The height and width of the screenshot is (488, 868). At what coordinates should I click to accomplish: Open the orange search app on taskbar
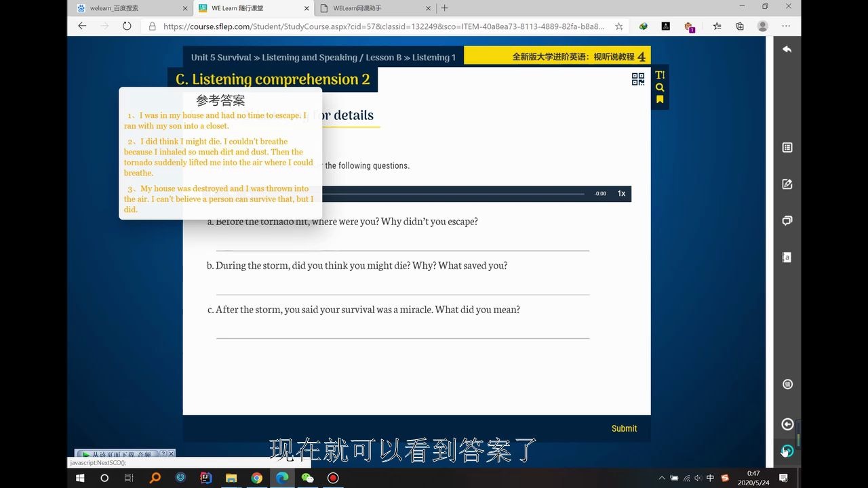[155, 478]
